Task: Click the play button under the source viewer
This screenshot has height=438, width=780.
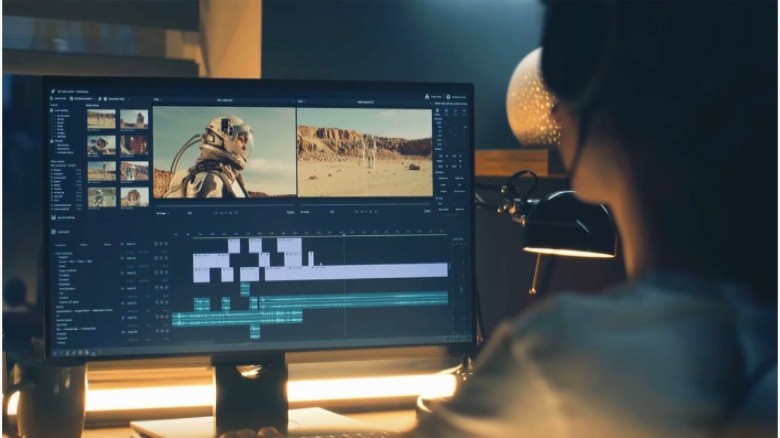Action: pyautogui.click(x=225, y=213)
